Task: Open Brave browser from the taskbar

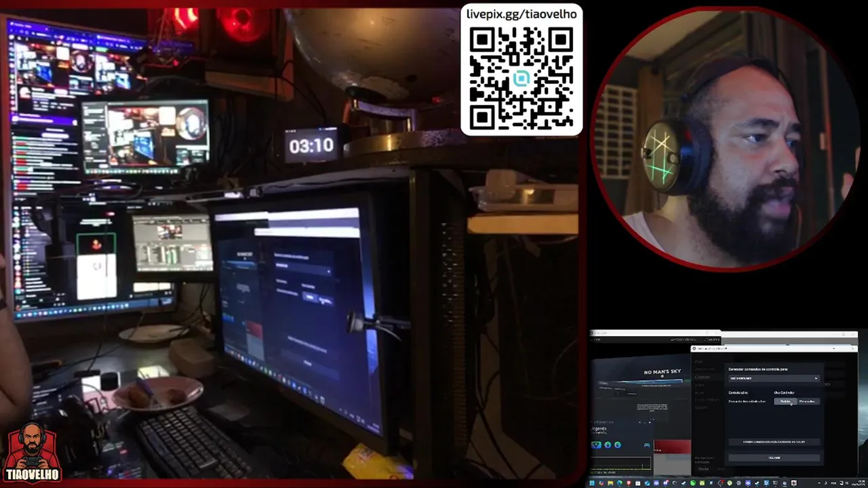Action: (629, 483)
